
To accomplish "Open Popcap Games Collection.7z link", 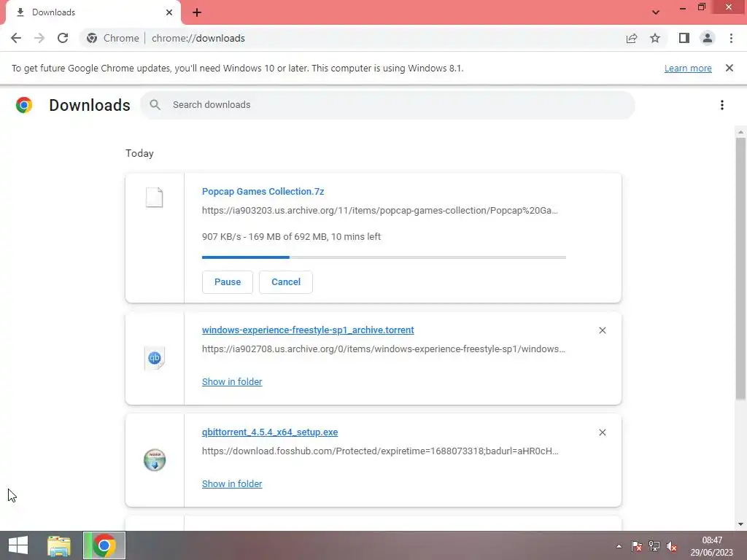I will tap(263, 192).
